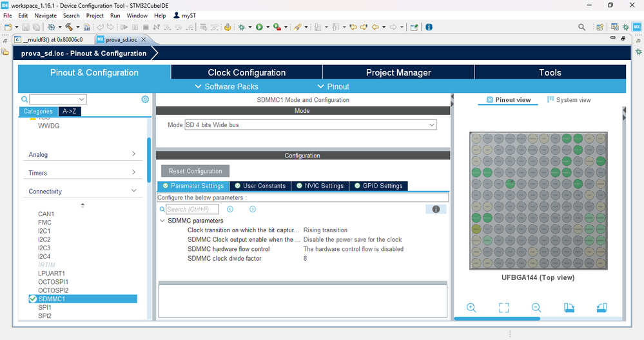Viewport: 644px width, 340px height.
Task: Zoom out on the pinout view
Action: (536, 308)
